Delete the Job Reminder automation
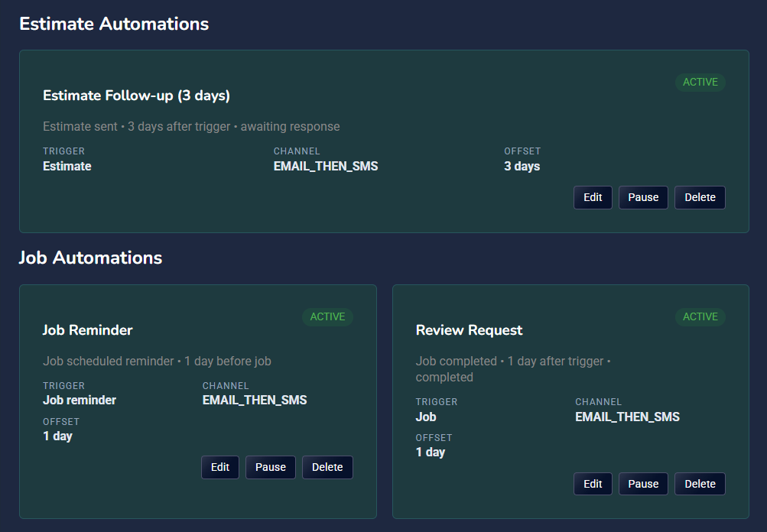This screenshot has height=532, width=767. click(x=327, y=468)
